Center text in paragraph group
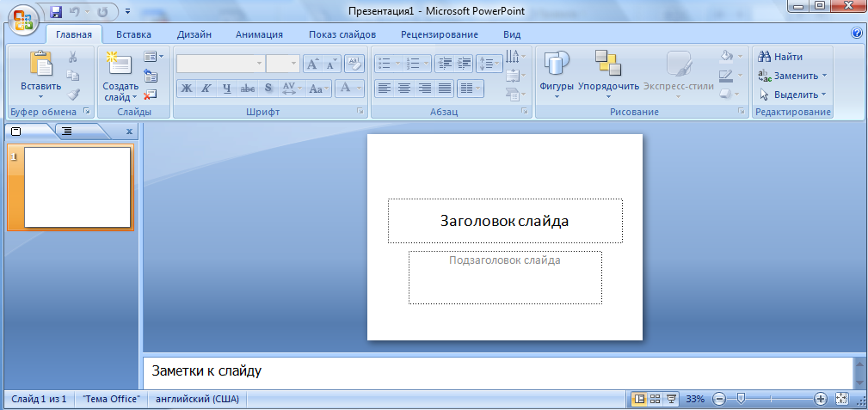Image resolution: width=868 pixels, height=410 pixels. point(404,88)
